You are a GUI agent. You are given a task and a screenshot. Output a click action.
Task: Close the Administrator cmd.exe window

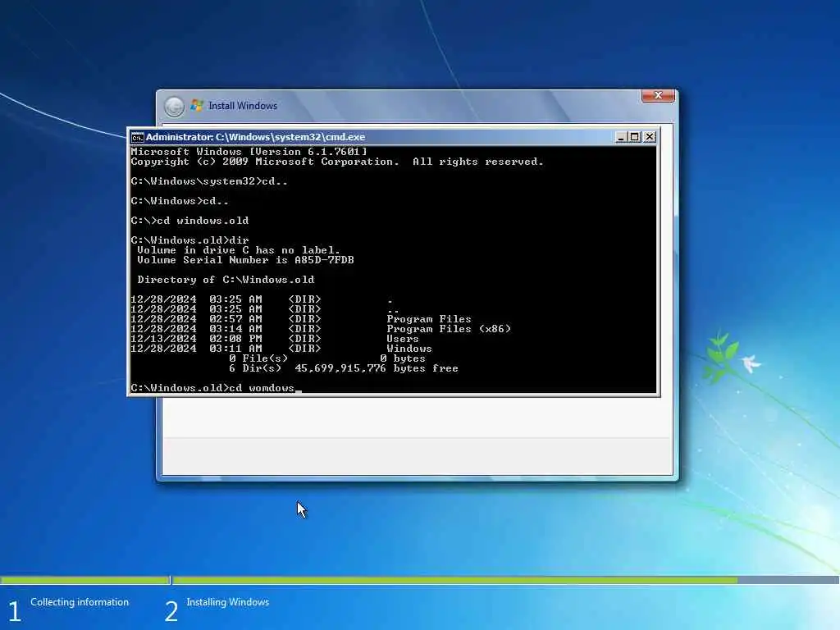(650, 137)
